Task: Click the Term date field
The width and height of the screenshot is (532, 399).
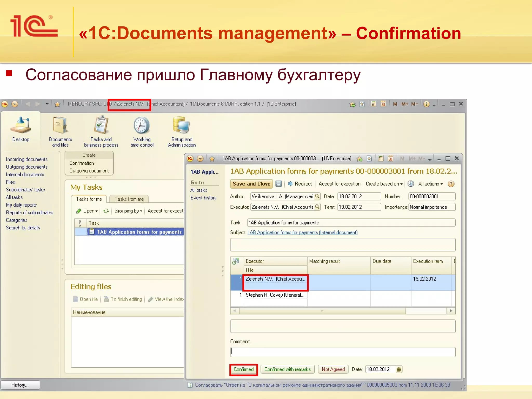Action: tap(359, 207)
